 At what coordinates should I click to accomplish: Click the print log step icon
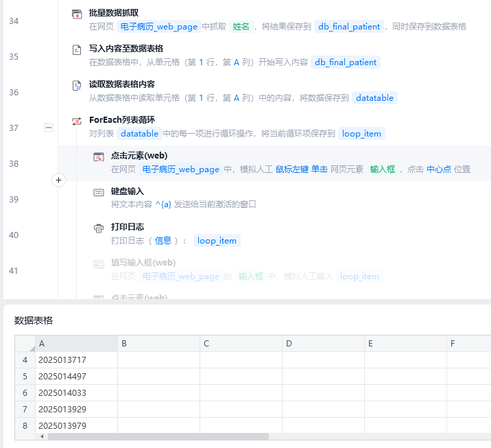(x=99, y=228)
